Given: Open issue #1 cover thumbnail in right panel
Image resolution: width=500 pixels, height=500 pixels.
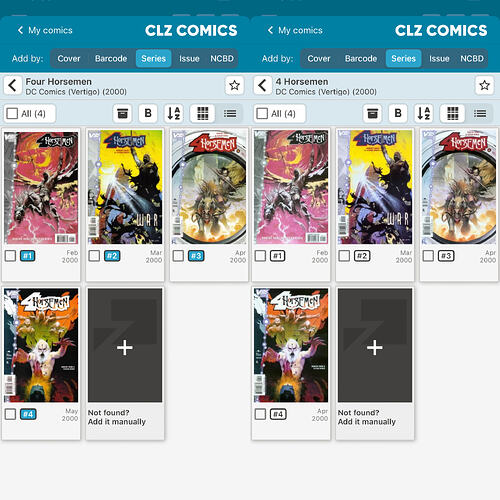Looking at the screenshot, I should click(x=291, y=187).
